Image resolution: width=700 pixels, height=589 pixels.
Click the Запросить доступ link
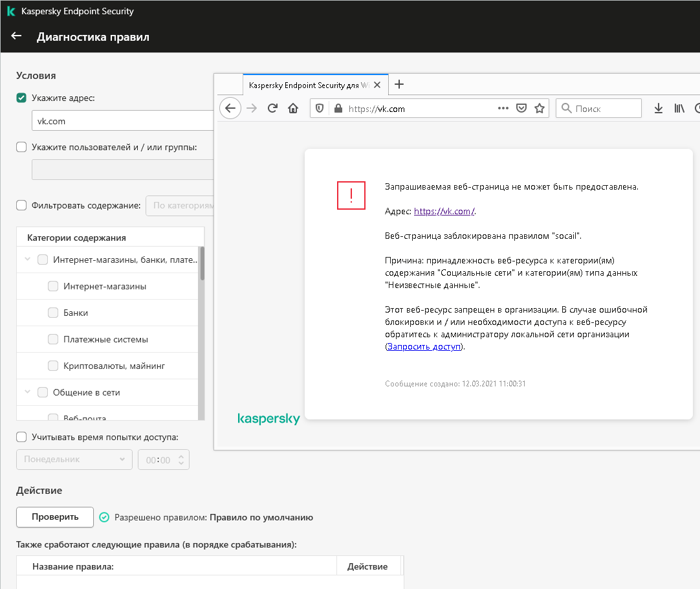tap(424, 346)
